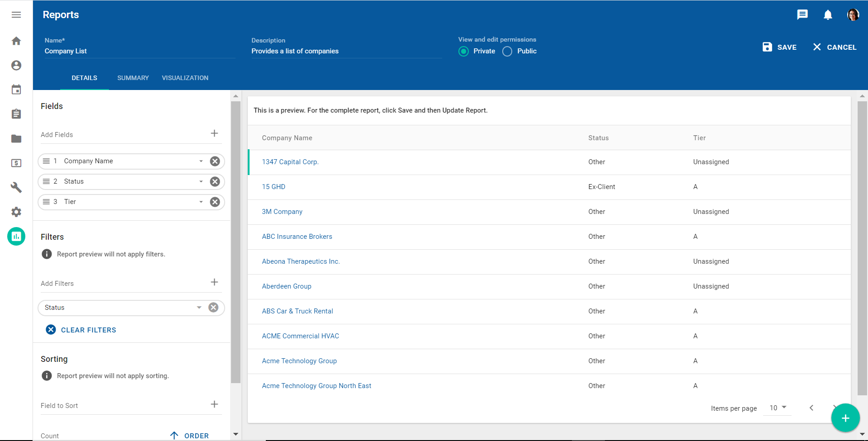Click the Tasks clipboard icon
868x441 pixels.
click(x=16, y=114)
